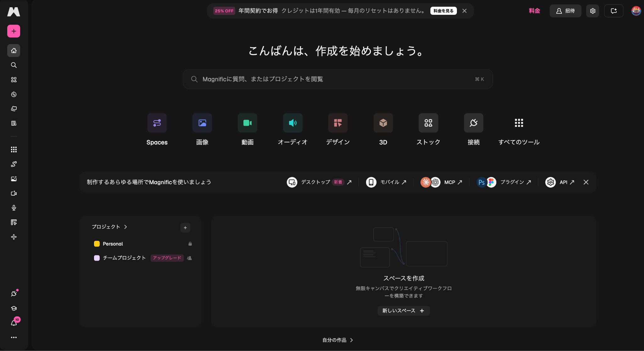Click 新しいスペース new space button
Screen dimensions: 644x351
(403, 311)
